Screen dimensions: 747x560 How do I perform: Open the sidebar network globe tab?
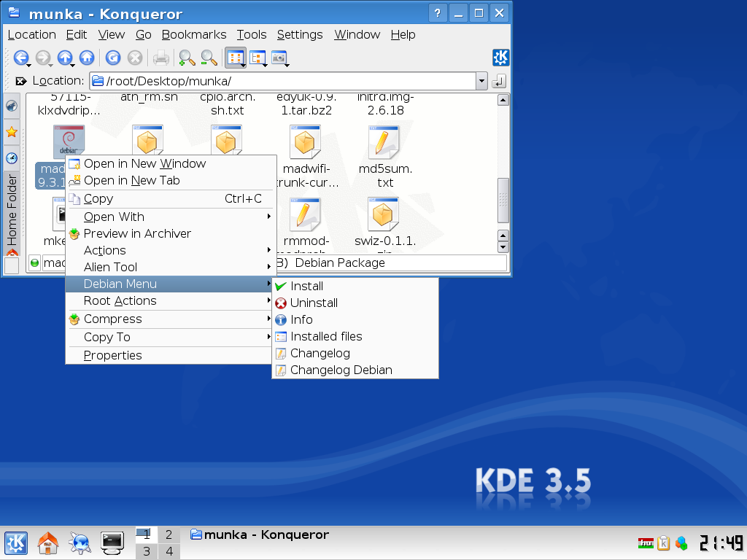(x=12, y=106)
